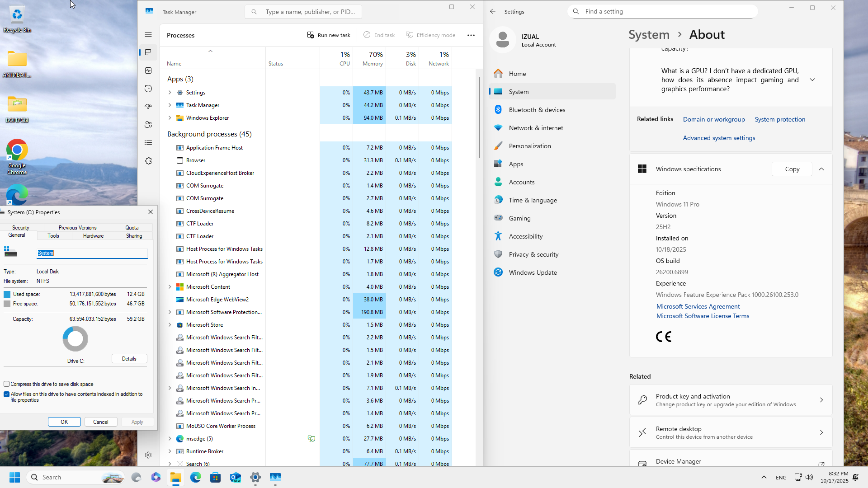Image resolution: width=868 pixels, height=488 pixels.
Task: Select Bluetooth & devices in Settings
Action: coord(537,110)
